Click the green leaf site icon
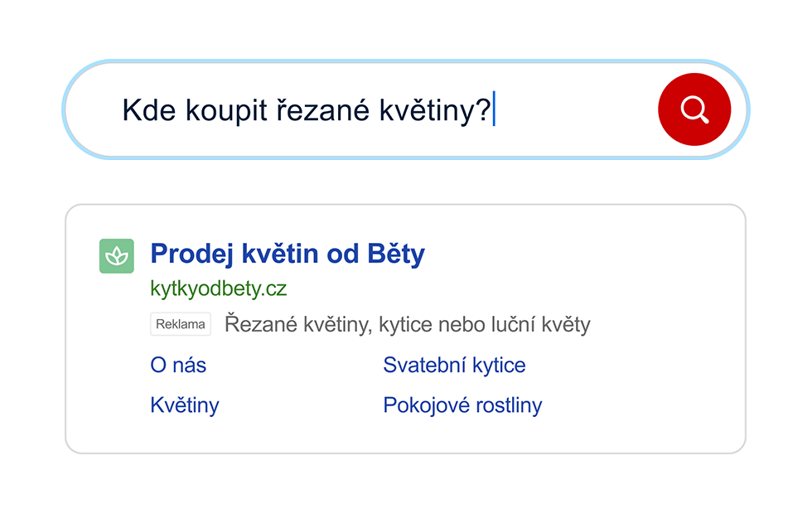 [x=116, y=255]
